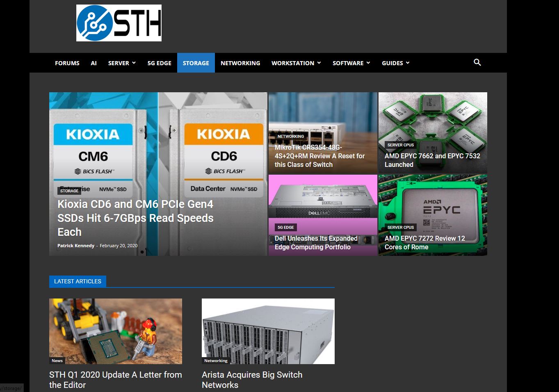Open Dell Unleashes Its Expanded Edge article
Image resolution: width=559 pixels, height=392 pixels.
point(316,243)
